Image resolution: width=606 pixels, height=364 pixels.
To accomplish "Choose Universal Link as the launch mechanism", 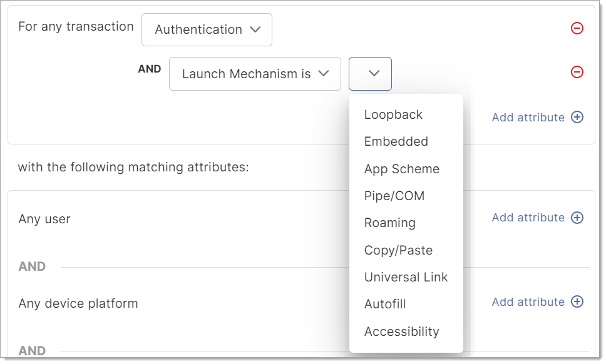I will coord(406,277).
